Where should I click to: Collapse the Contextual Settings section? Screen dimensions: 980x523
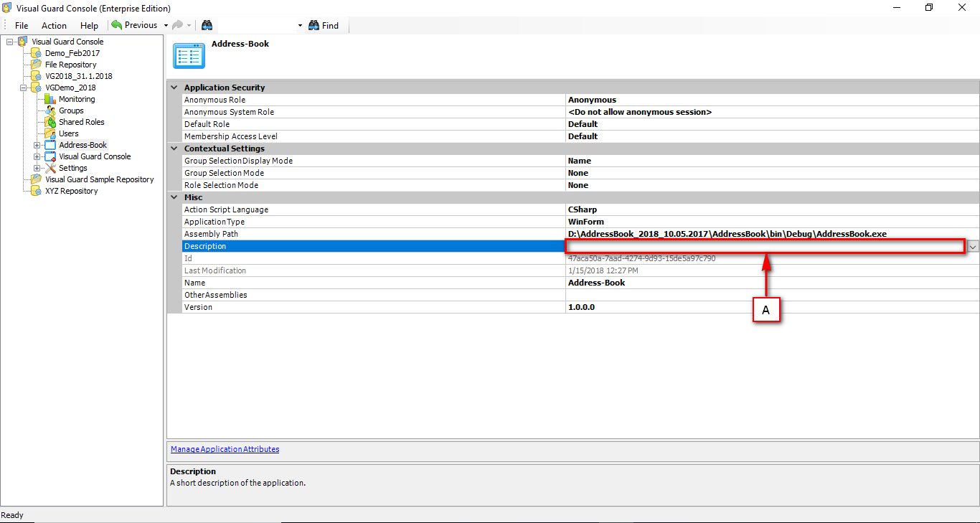pyautogui.click(x=174, y=149)
